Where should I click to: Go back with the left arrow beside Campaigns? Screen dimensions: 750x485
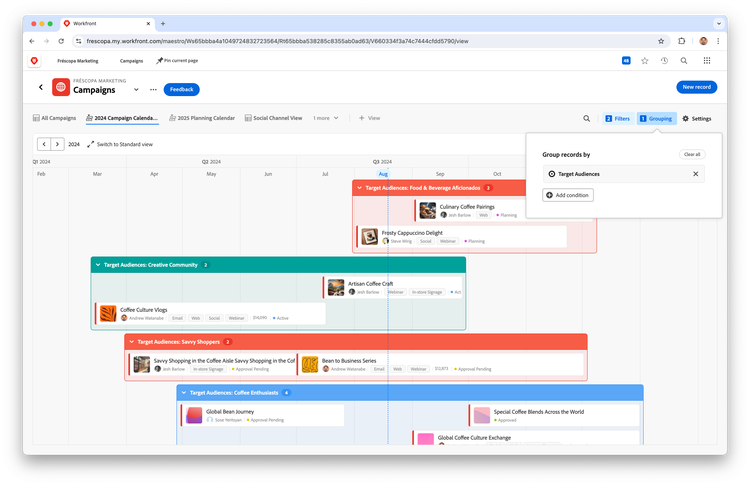point(41,88)
